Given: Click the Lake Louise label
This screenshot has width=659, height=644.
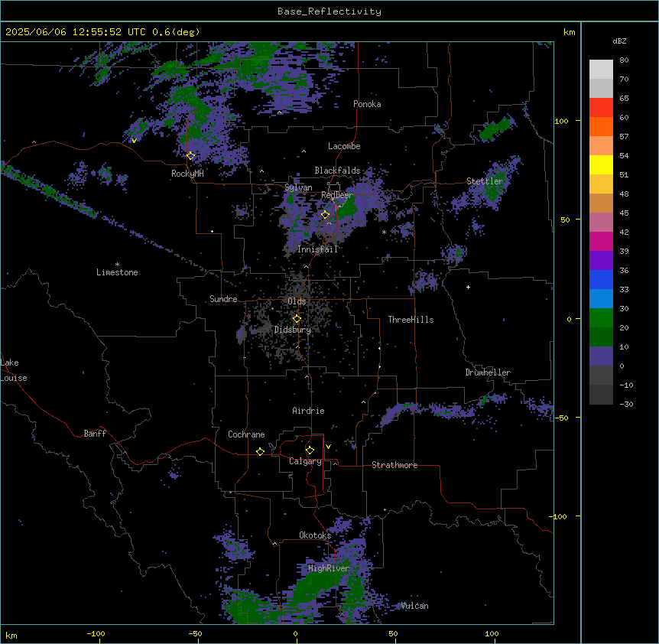Looking at the screenshot, I should (12, 370).
